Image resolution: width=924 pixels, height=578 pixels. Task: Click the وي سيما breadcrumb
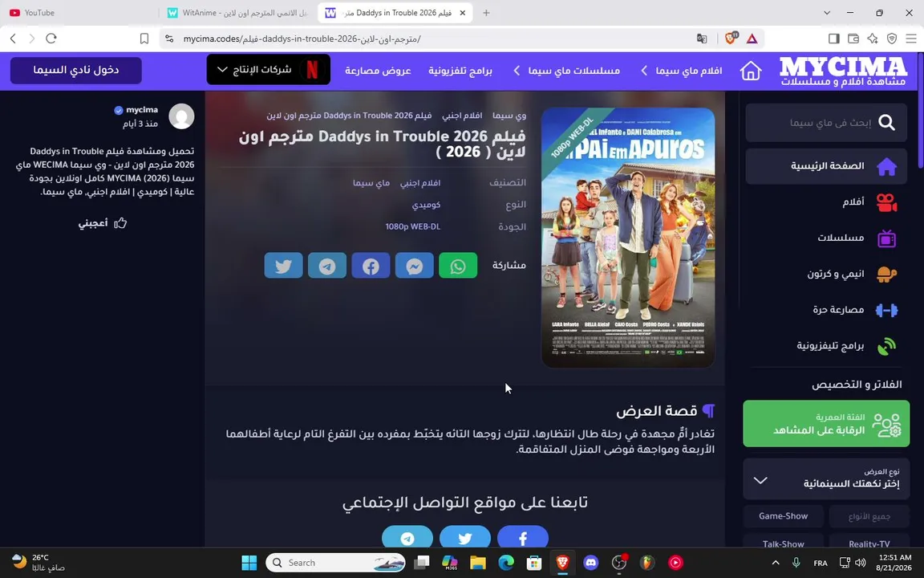(509, 116)
